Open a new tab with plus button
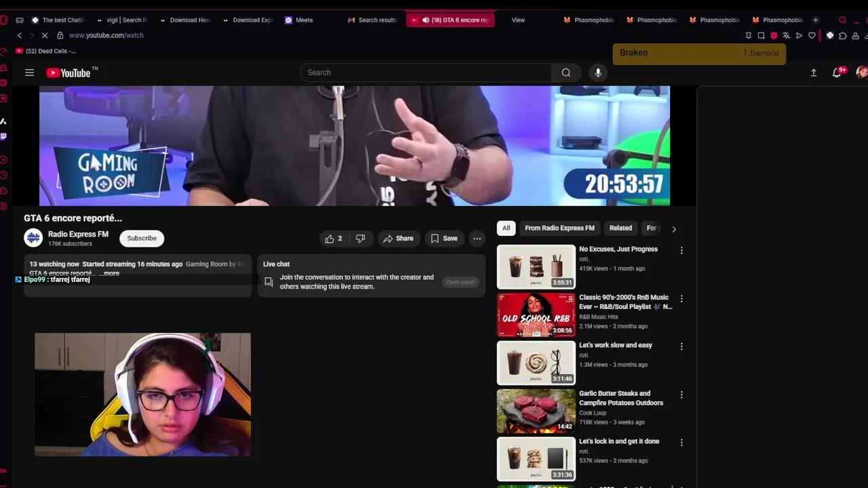 click(816, 20)
